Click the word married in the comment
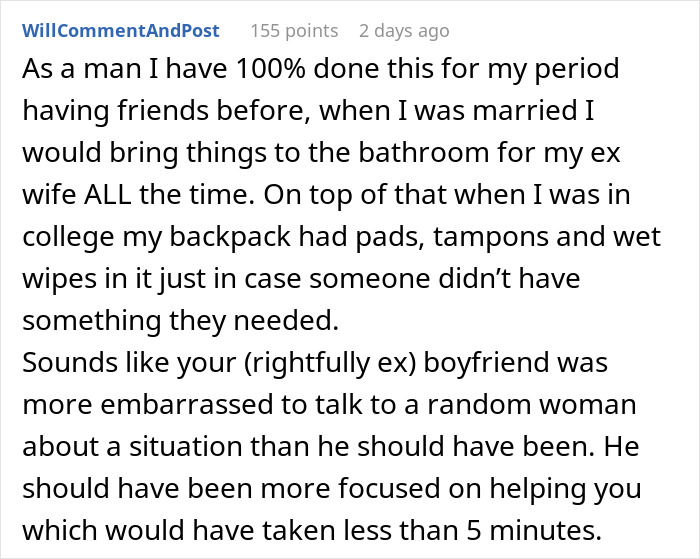The width and height of the screenshot is (700, 559). pos(525,111)
